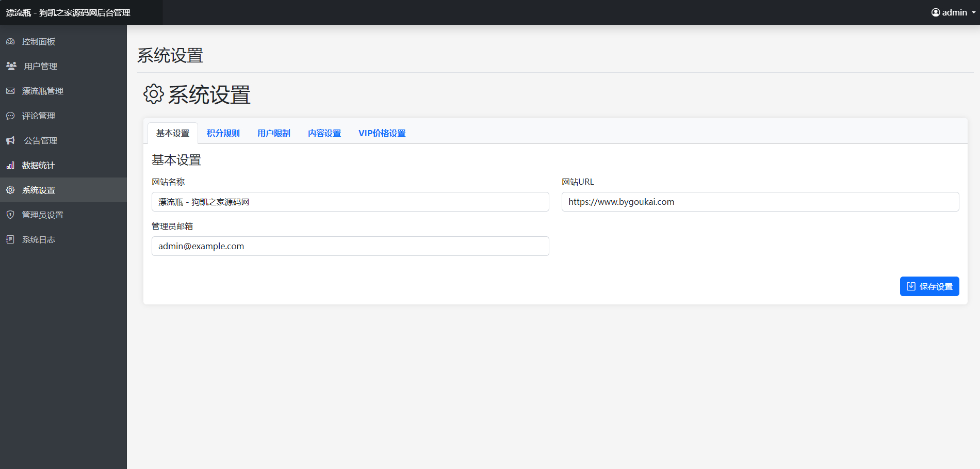Click the chat bubble icon beside 评论管理
Image resolution: width=980 pixels, height=469 pixels.
click(x=10, y=116)
